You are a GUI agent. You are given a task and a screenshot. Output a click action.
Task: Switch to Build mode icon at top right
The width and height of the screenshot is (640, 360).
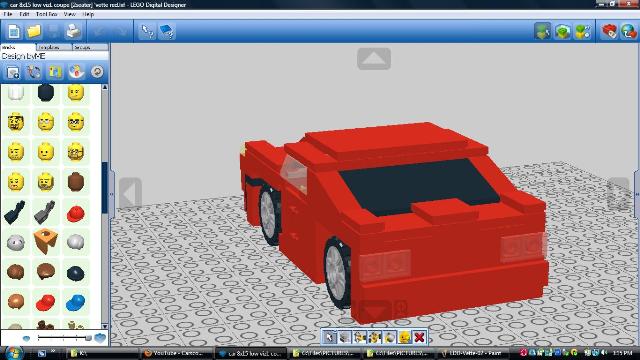click(x=542, y=31)
